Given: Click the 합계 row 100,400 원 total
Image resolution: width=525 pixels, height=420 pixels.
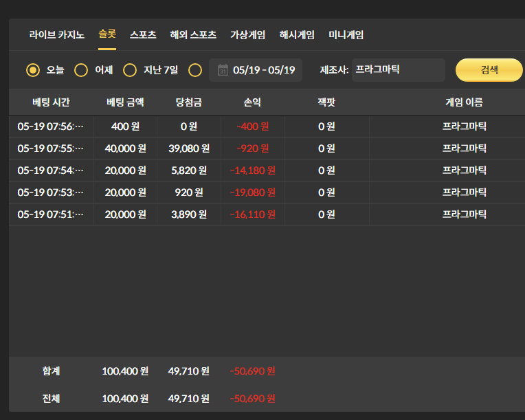Looking at the screenshot, I should click(x=125, y=371).
